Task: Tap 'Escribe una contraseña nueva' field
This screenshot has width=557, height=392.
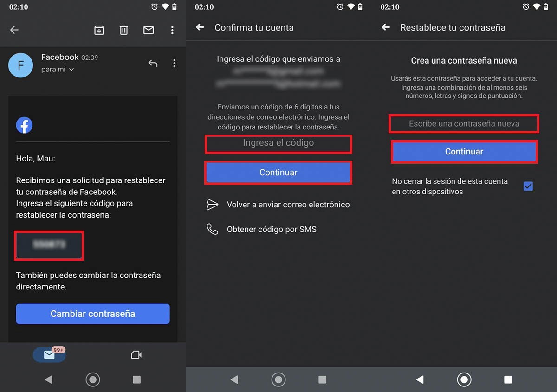Action: coord(464,123)
